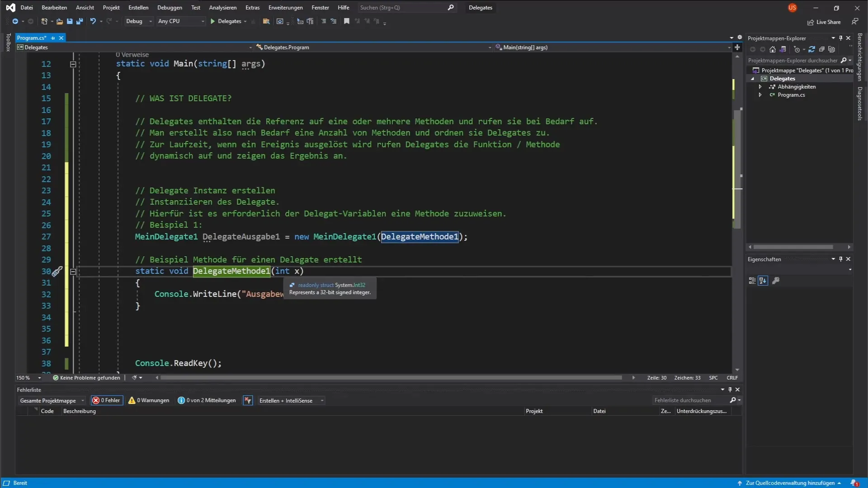Click the feedback icon beside Live Share
Screen dimensions: 868x488
(855, 22)
